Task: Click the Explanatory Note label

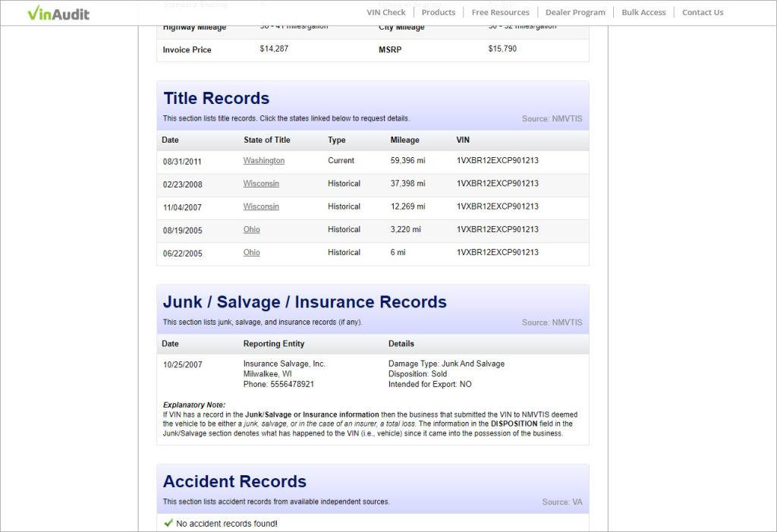Action: coord(194,405)
